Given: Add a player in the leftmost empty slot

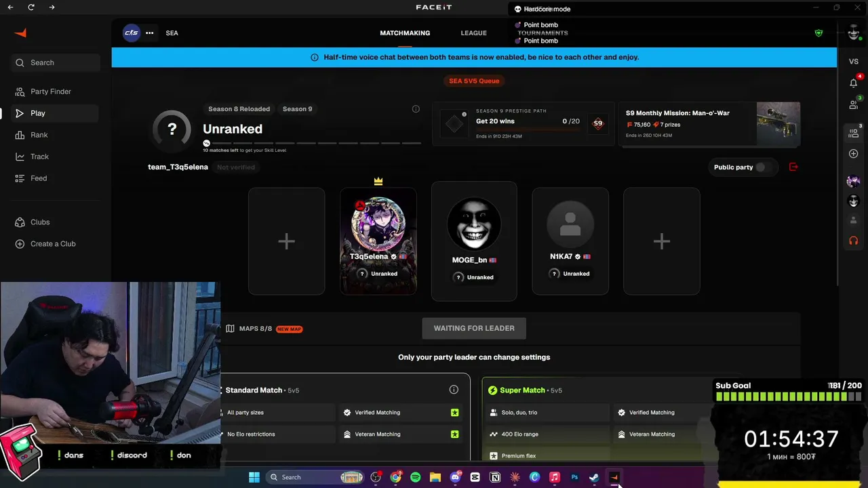Looking at the screenshot, I should (x=286, y=241).
